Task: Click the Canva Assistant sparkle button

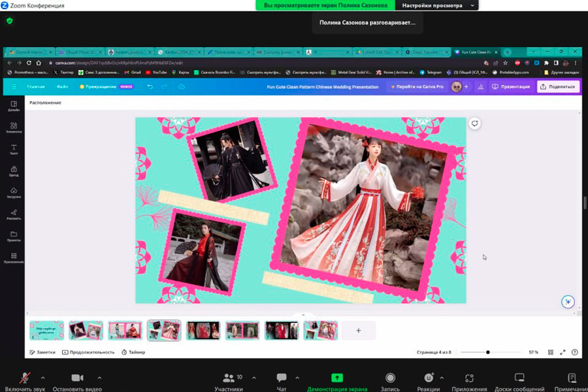Action: click(x=568, y=301)
